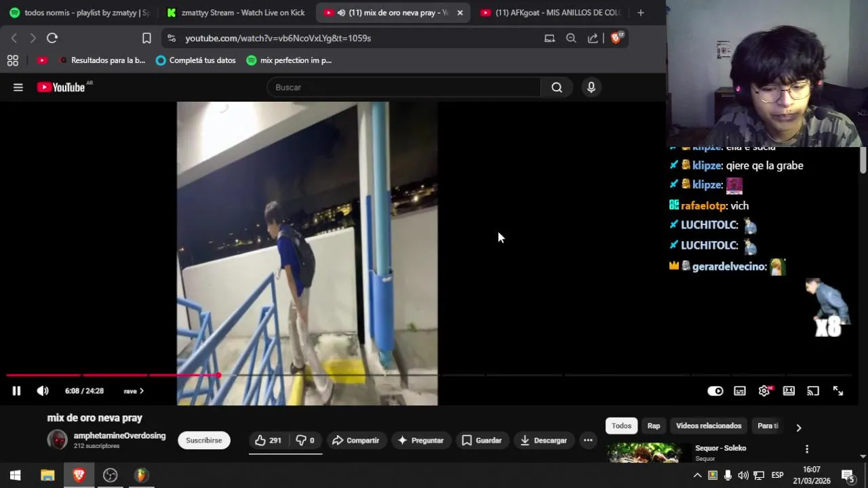This screenshot has height=488, width=868.
Task: Show more filter chips with the right arrow
Action: click(x=798, y=428)
